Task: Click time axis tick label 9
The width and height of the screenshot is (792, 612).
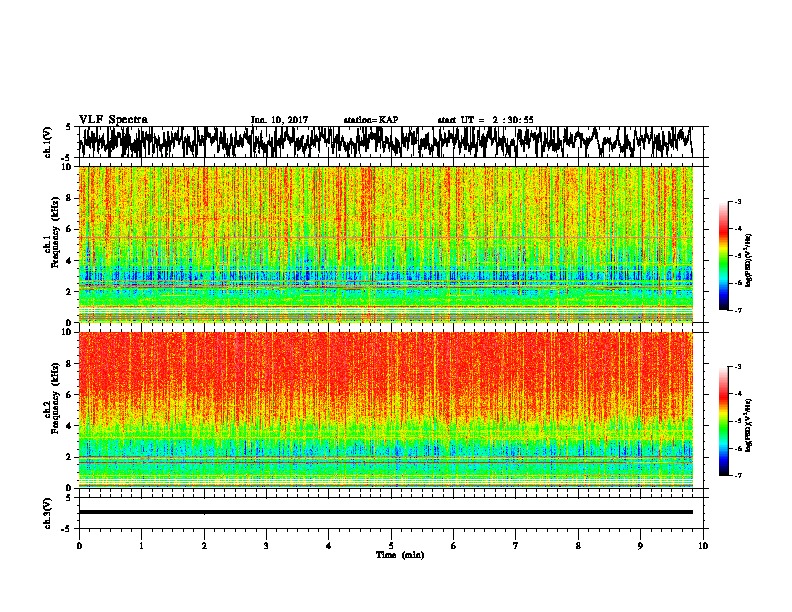Action: 640,546
